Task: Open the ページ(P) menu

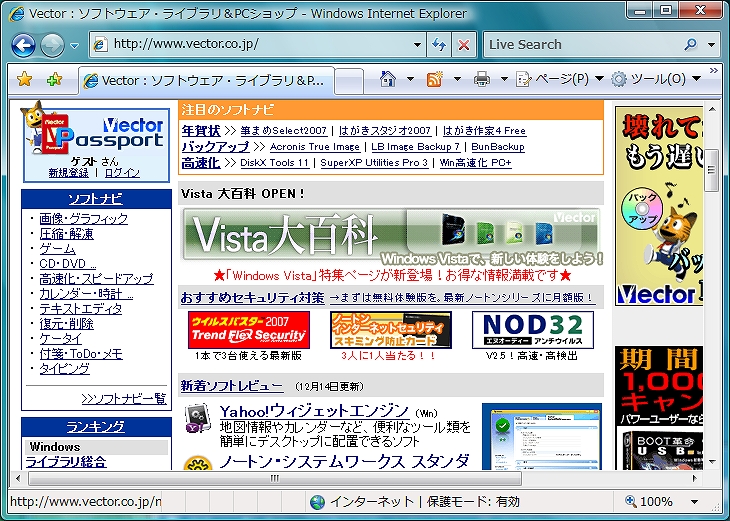Action: 560,79
